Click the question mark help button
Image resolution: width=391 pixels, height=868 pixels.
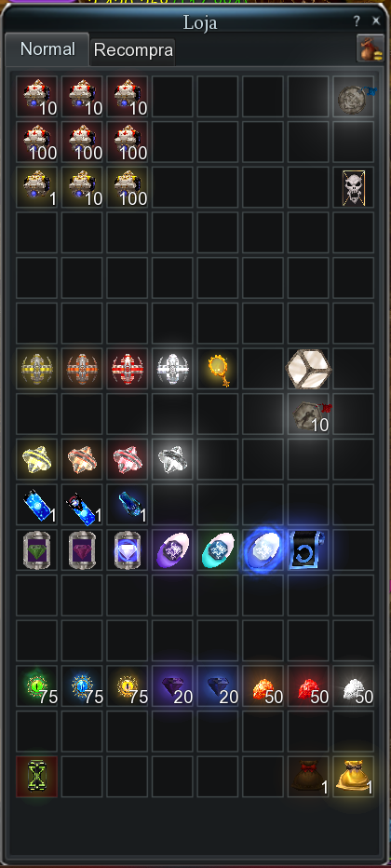tap(357, 21)
